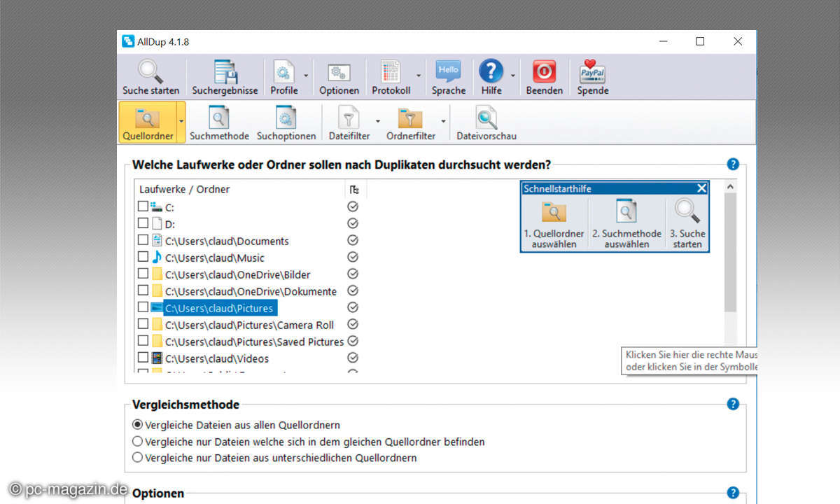Close the Schnellstarthilfe panel
The height and width of the screenshot is (504, 840).
coord(701,188)
